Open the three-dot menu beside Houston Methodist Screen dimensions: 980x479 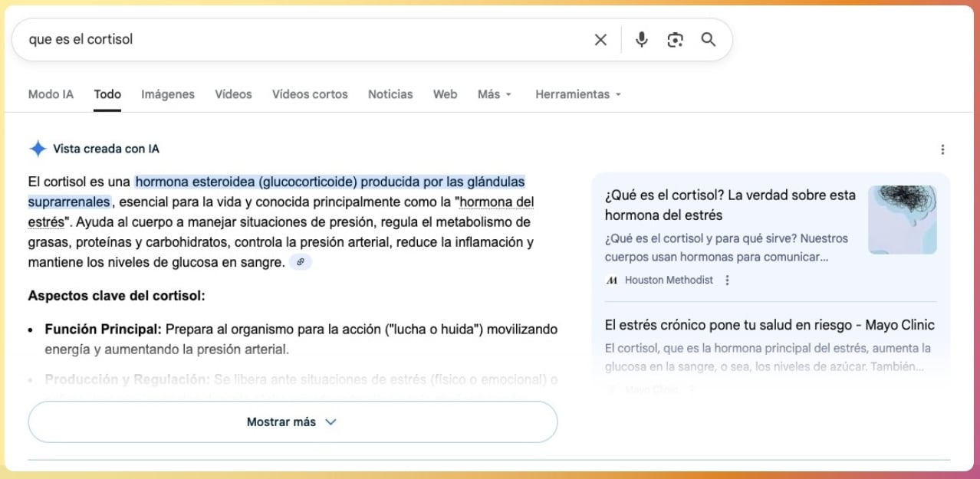click(725, 281)
